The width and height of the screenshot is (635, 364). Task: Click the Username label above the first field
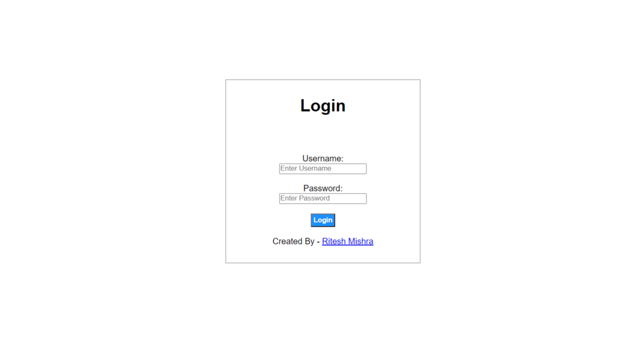tap(323, 159)
